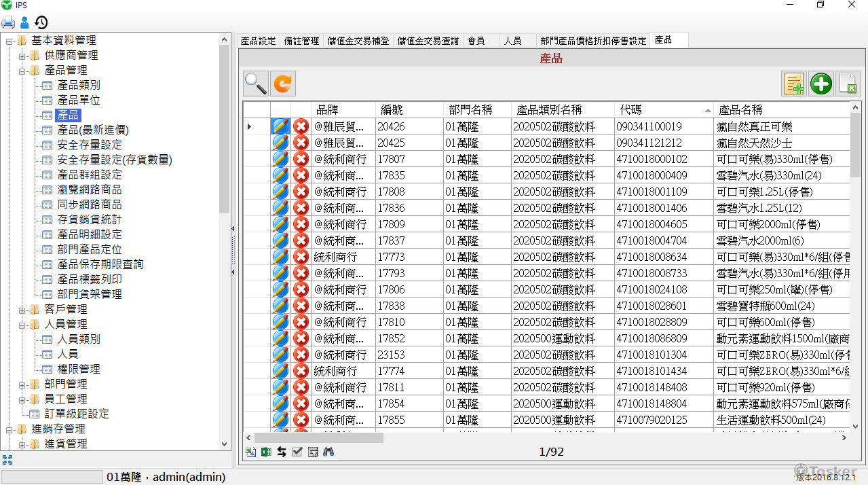This screenshot has height=485, width=868.
Task: Sort the grid by 代碼 column header
Action: pyautogui.click(x=662, y=109)
